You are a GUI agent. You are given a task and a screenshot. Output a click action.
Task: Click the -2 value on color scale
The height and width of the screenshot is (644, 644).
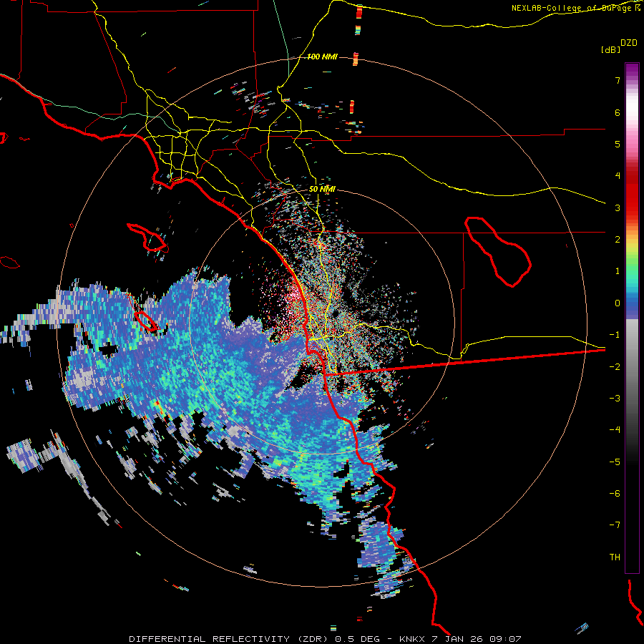(x=615, y=366)
